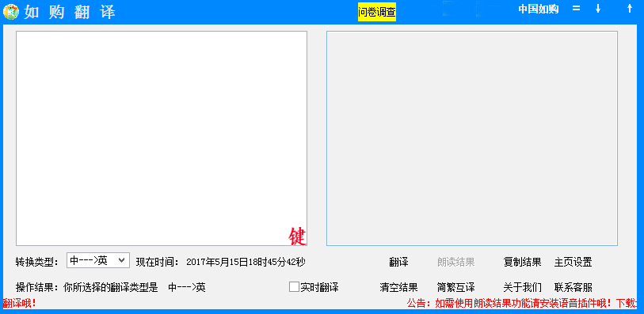Screen dimensions: 644x314
Task: Click the 如购翻译 app logo icon
Action: (10, 12)
